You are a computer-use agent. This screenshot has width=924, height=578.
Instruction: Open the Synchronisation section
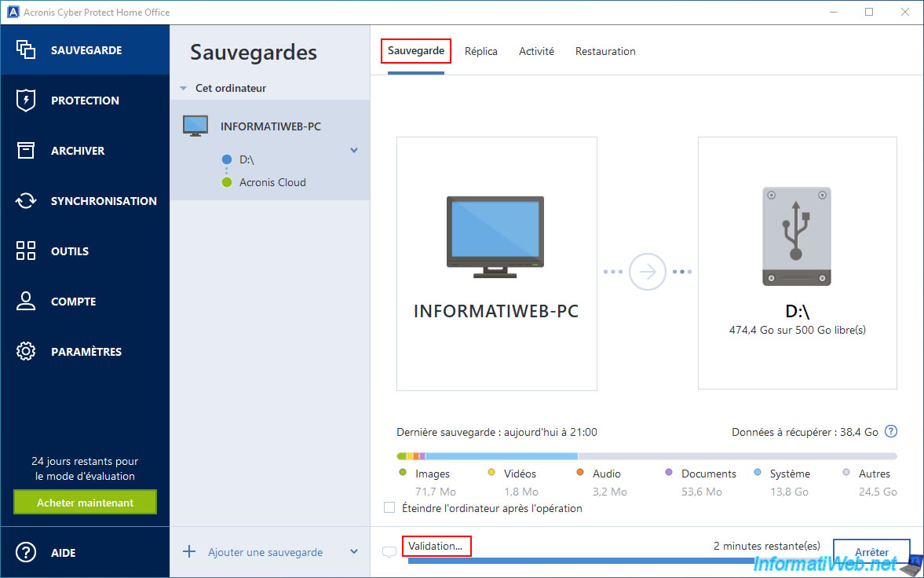pyautogui.click(x=104, y=200)
